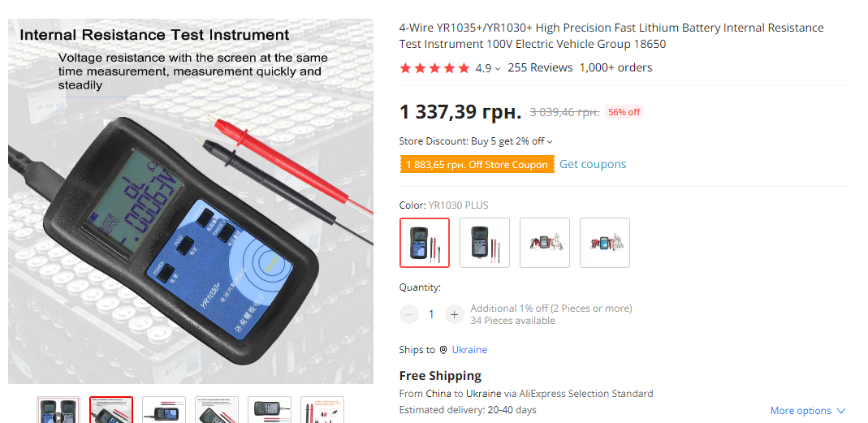
Task: Choose the third variant with clip leads
Action: (x=545, y=242)
